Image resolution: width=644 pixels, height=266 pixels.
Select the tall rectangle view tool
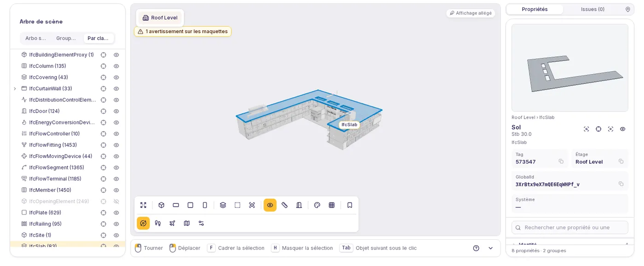click(205, 205)
